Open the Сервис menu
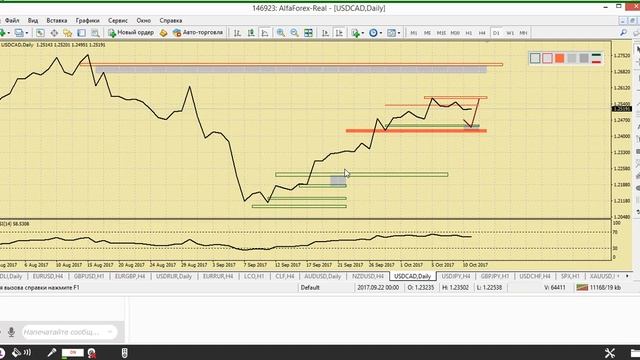Viewport: 640px width, 360px height. point(118,20)
